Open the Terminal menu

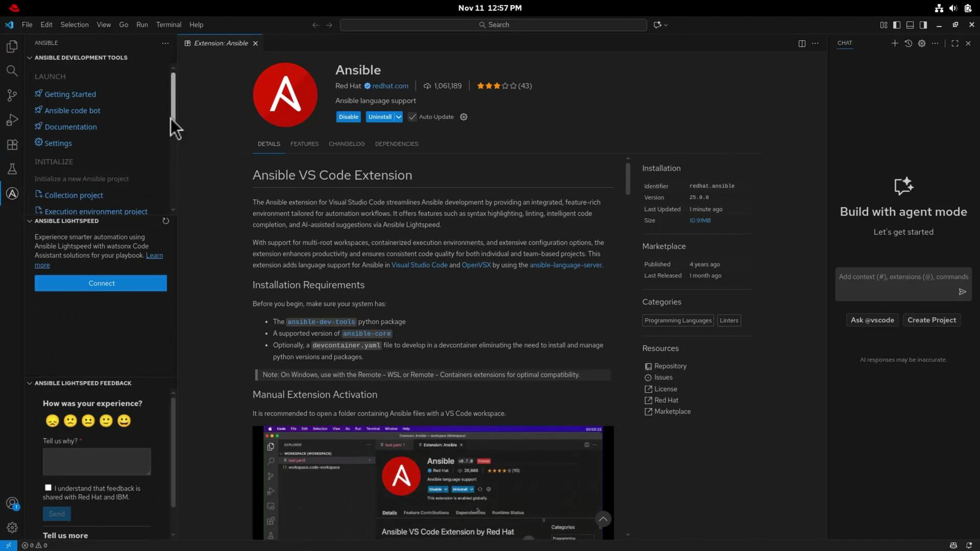point(169,24)
